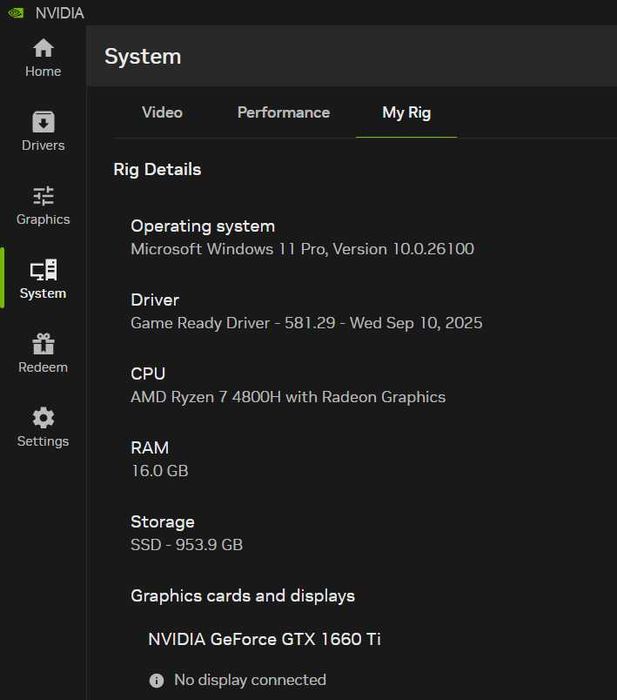The height and width of the screenshot is (700, 617).
Task: Click the System page title
Action: point(143,57)
